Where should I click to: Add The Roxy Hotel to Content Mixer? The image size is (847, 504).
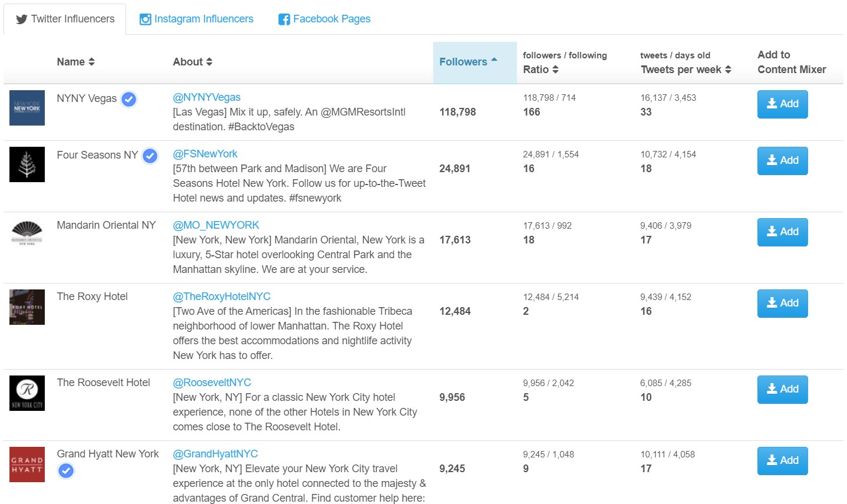click(x=782, y=304)
